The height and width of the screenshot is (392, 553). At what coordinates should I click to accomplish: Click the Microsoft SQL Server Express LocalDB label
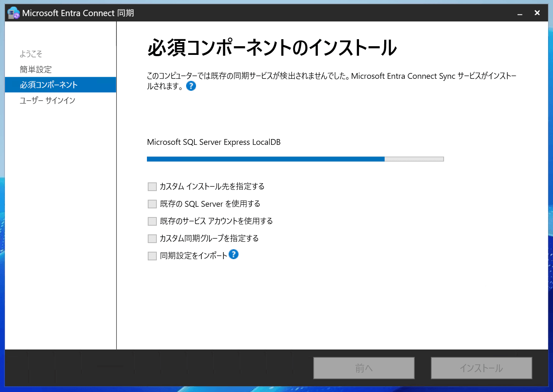click(x=214, y=142)
